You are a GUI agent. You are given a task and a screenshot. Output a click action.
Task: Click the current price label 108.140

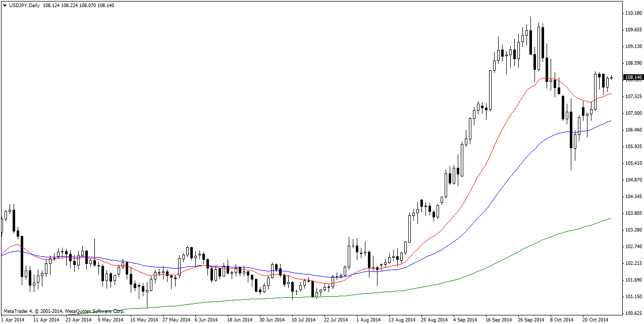pyautogui.click(x=633, y=77)
